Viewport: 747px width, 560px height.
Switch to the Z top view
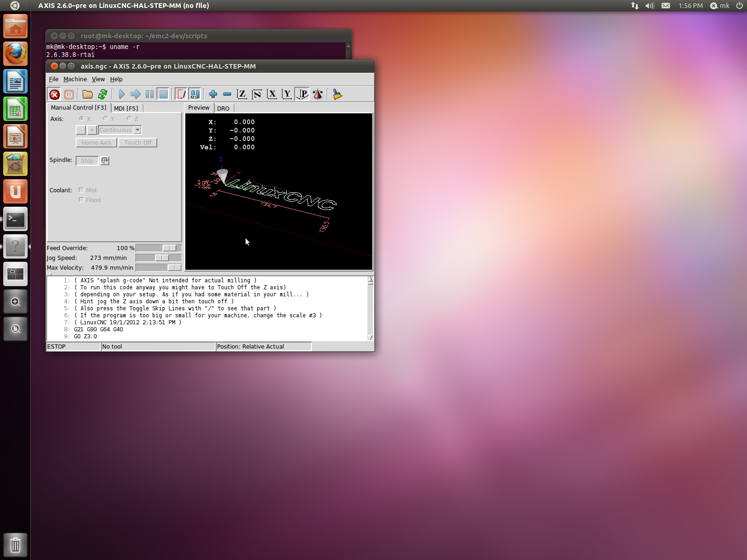241,95
